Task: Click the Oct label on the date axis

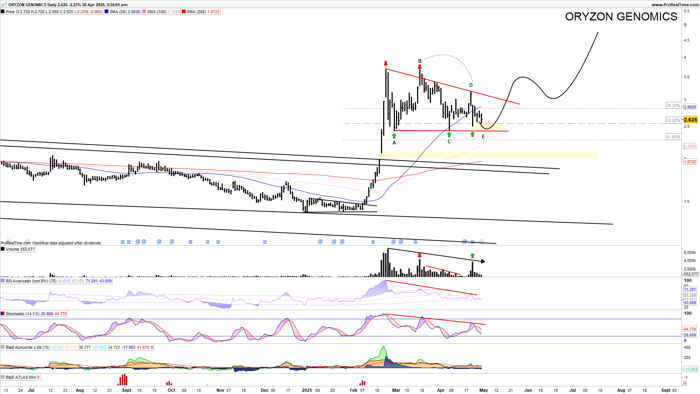Action: (x=171, y=390)
